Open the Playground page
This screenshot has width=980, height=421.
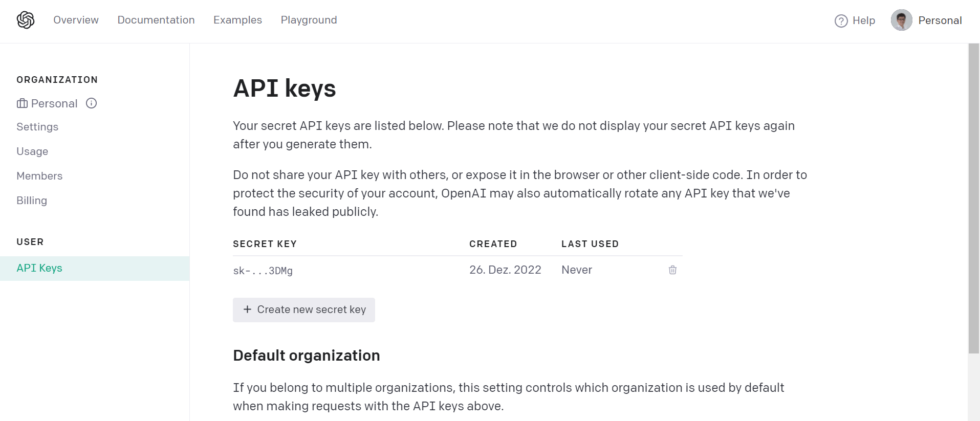309,20
